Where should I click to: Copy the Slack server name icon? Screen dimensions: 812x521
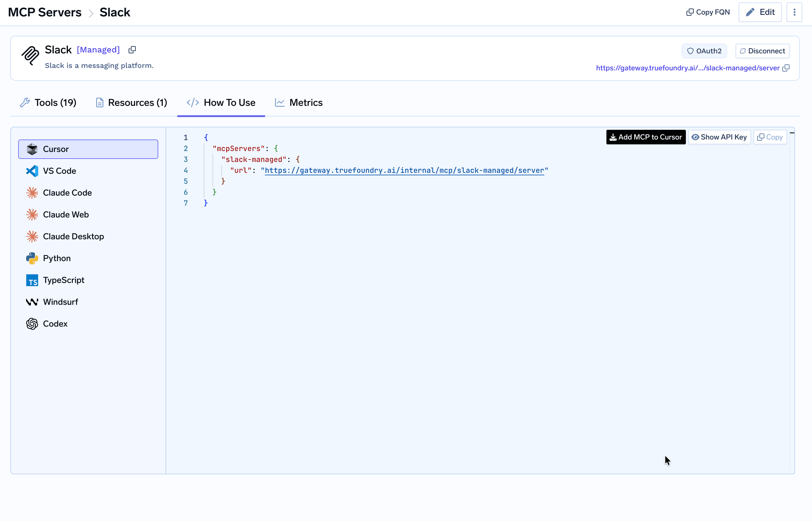click(132, 50)
